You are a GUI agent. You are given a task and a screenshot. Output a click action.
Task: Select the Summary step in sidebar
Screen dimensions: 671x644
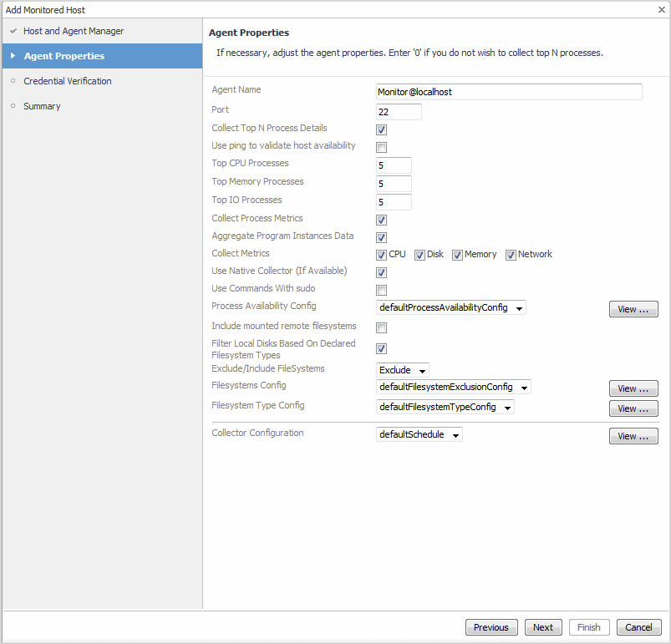tap(42, 106)
